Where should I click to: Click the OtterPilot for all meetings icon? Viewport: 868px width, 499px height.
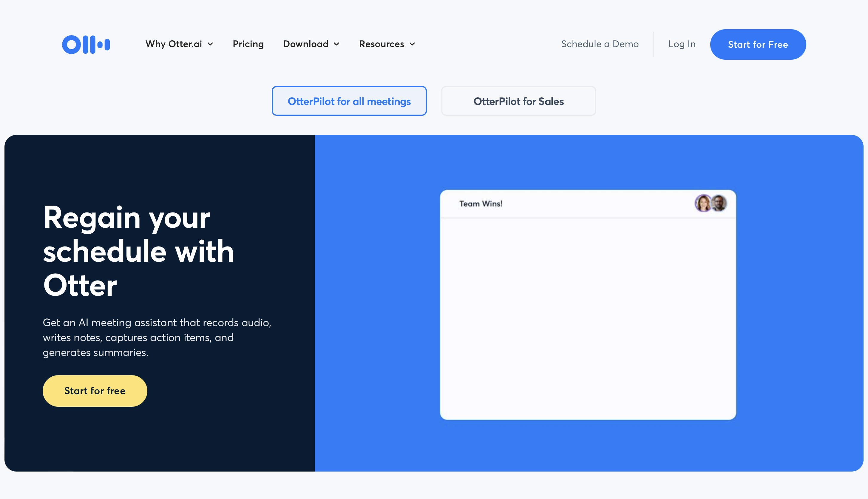[x=349, y=101]
